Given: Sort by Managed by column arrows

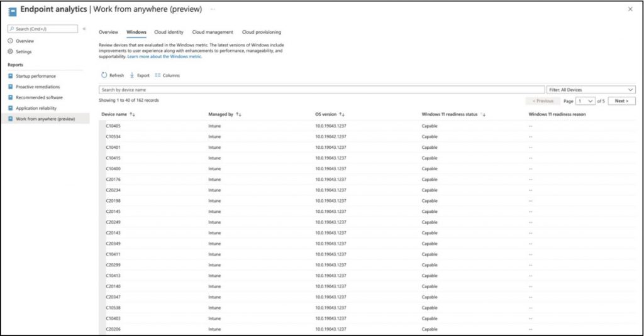Looking at the screenshot, I should (x=238, y=114).
